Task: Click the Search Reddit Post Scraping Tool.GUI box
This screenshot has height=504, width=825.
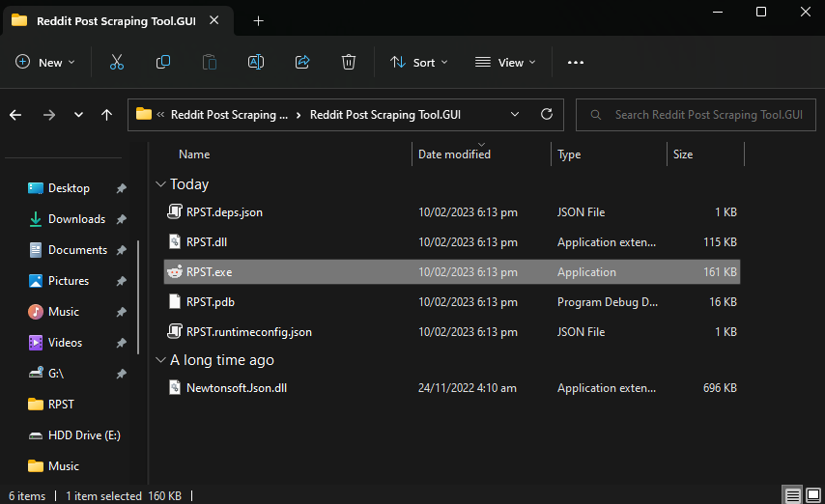Action: pos(696,115)
